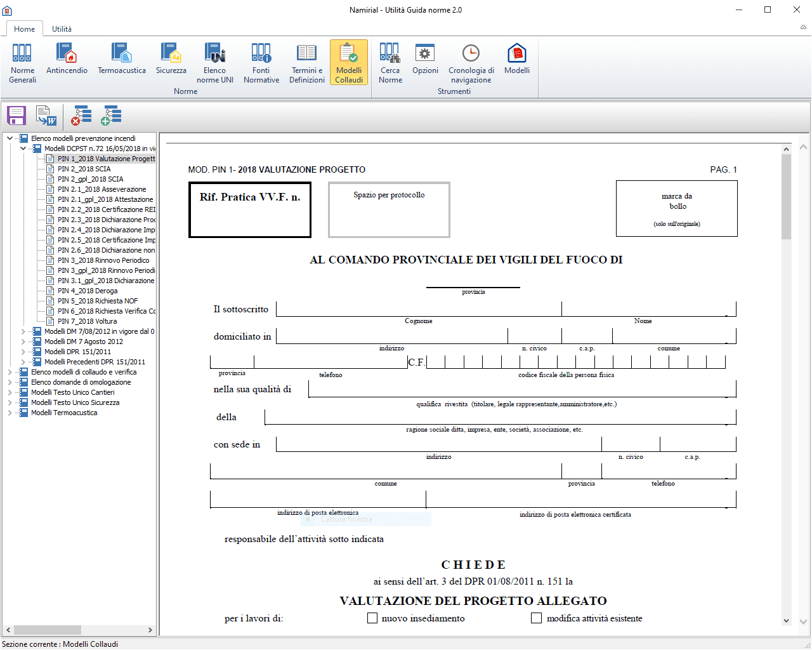This screenshot has width=812, height=650.
Task: Expand Modelli DM 7/08/2012 node
Action: coord(23,331)
